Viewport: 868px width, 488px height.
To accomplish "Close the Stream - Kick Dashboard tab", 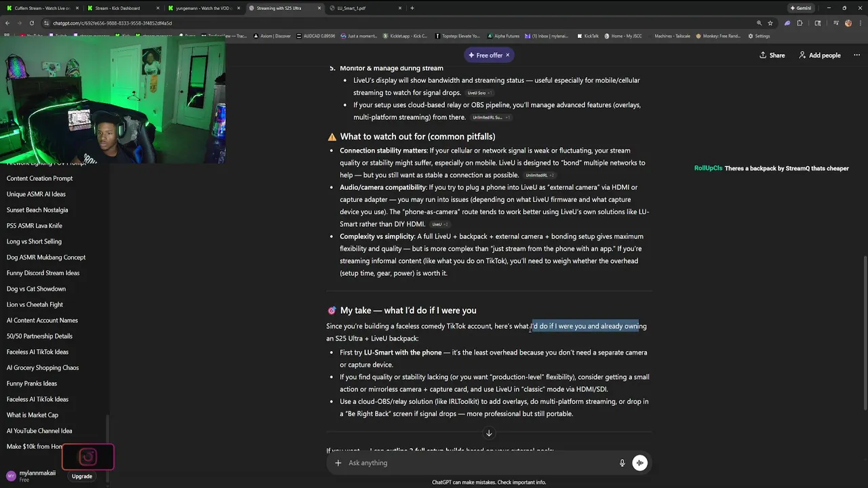I will point(158,8).
